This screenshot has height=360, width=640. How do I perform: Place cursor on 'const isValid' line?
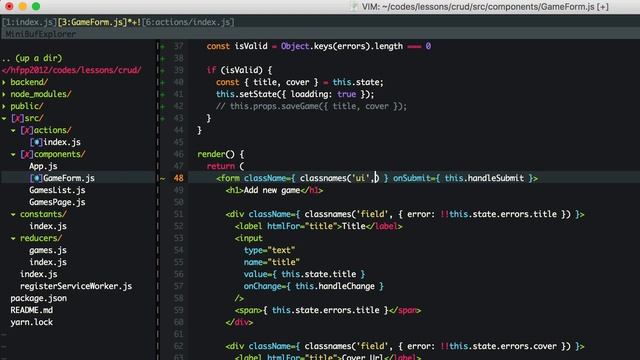tap(318, 46)
